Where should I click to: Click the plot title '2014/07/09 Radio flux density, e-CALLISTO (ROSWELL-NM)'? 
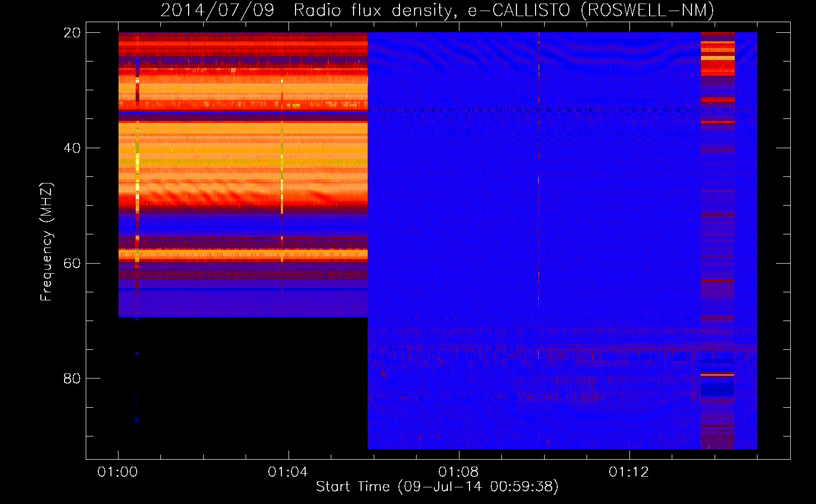437,11
